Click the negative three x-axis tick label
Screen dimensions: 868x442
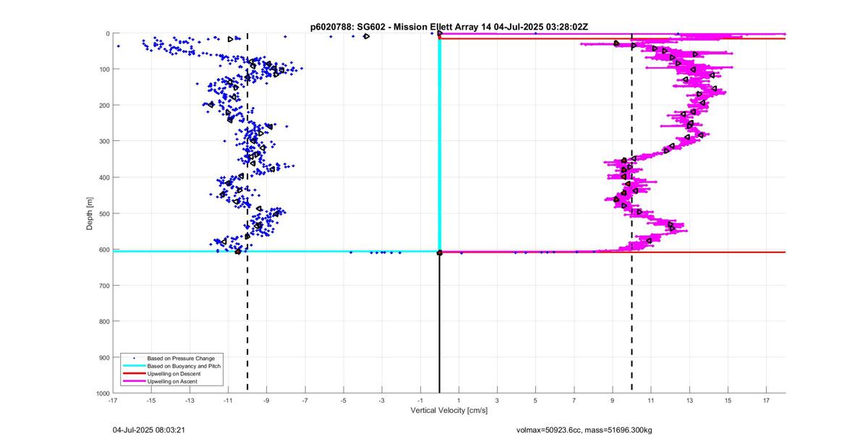pos(382,400)
